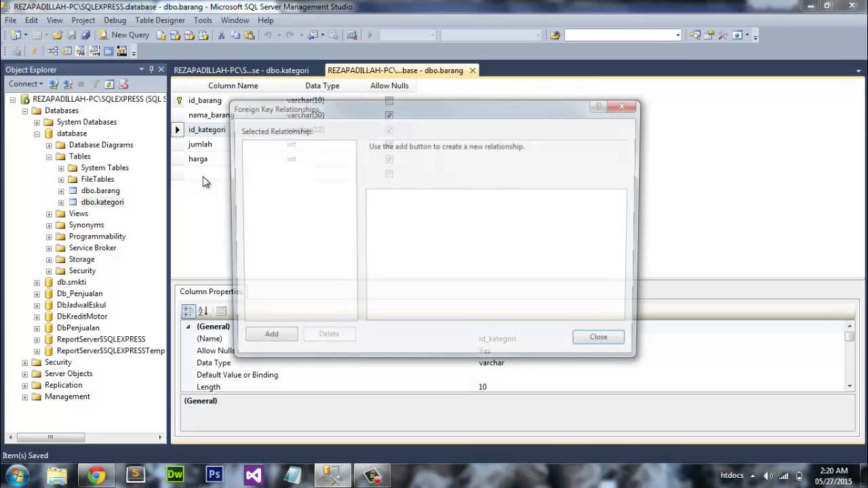Click the Connect Object Explorer icon
Viewport: 868px width, 488px height.
[53, 84]
